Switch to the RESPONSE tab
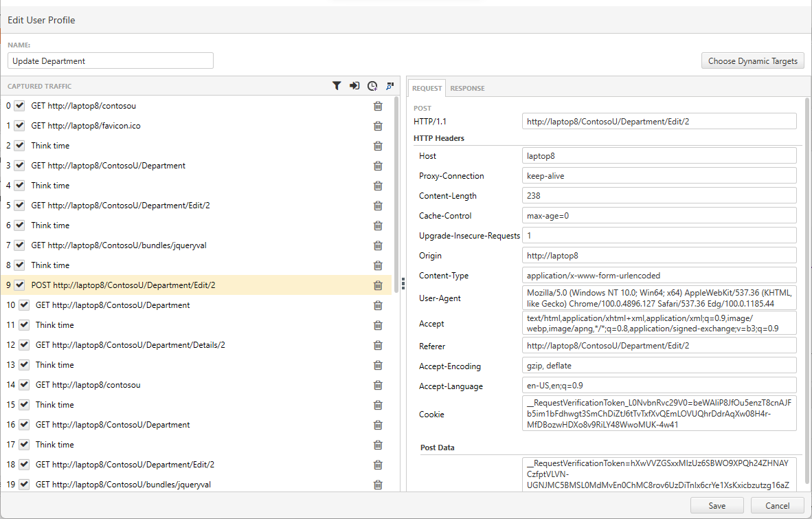 [x=467, y=88]
